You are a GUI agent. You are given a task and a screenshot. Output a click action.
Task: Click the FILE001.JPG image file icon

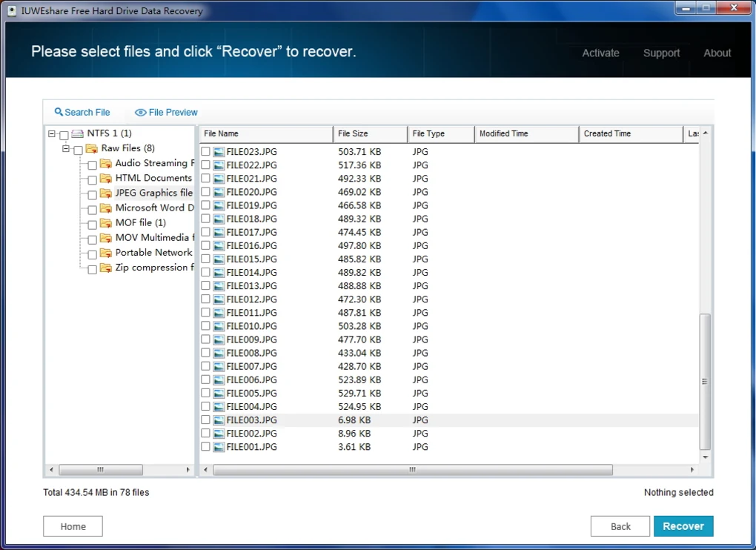point(219,447)
